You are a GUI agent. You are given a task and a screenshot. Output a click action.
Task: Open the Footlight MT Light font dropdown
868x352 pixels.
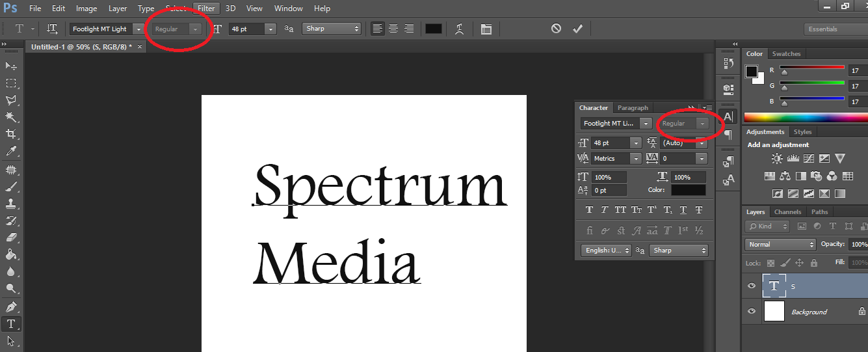(x=107, y=29)
